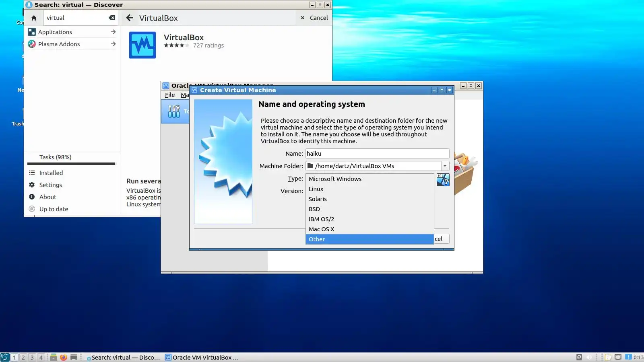The width and height of the screenshot is (644, 362).
Task: Go to the Discover home page icon
Action: pyautogui.click(x=34, y=18)
